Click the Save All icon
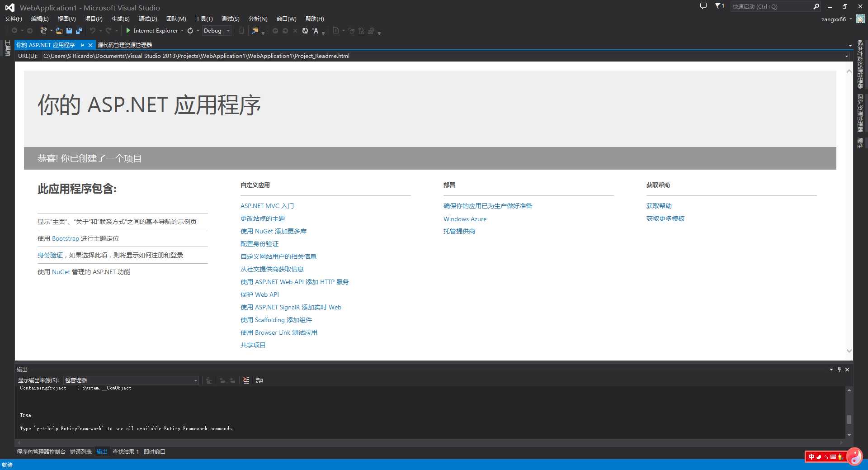This screenshot has height=470, width=868. [79, 31]
